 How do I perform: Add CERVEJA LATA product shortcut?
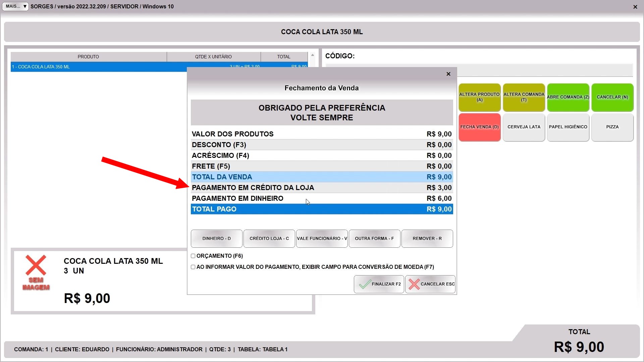[524, 127]
